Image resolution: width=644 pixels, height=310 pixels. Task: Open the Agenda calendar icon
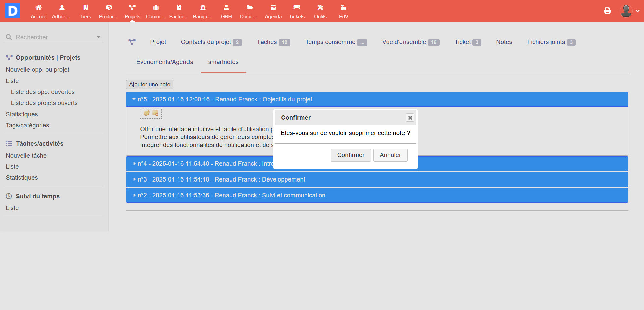point(273,8)
